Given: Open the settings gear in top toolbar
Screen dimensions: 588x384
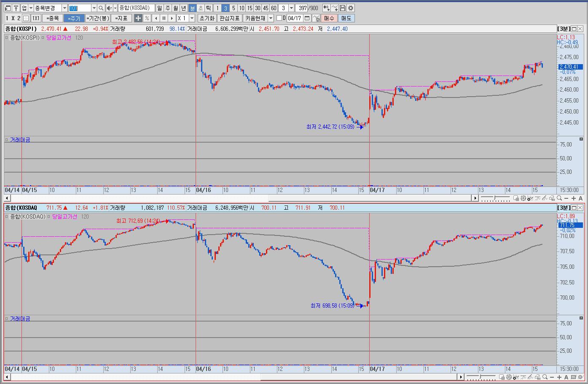Looking at the screenshot, I should (x=351, y=8).
